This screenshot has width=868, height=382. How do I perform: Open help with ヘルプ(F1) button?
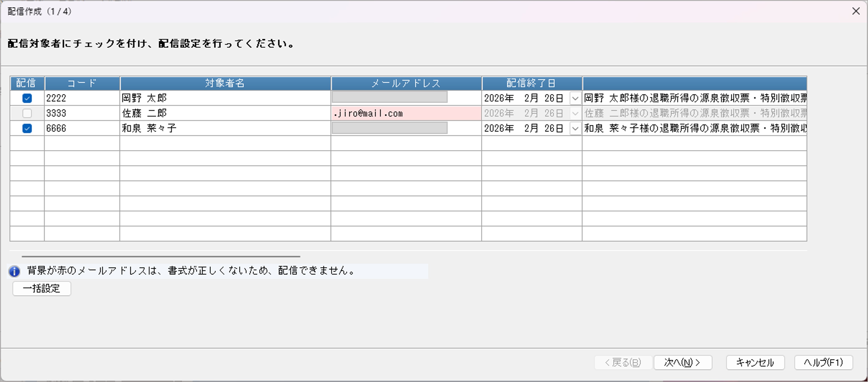coord(823,362)
